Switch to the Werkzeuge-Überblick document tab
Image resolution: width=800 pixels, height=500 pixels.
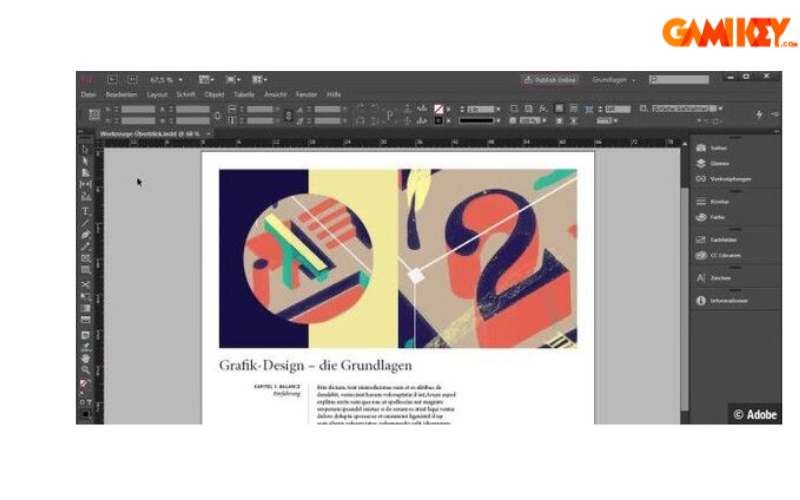[x=150, y=133]
